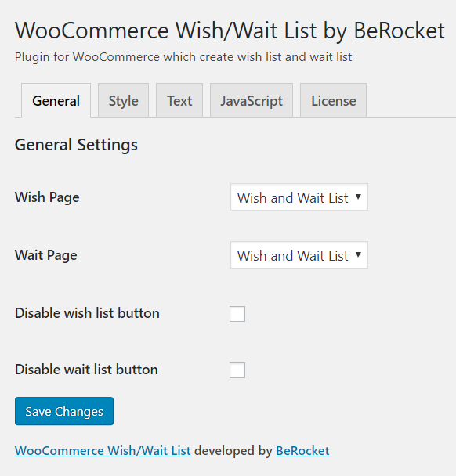Follow the BeRocket link in the footer

[302, 451]
